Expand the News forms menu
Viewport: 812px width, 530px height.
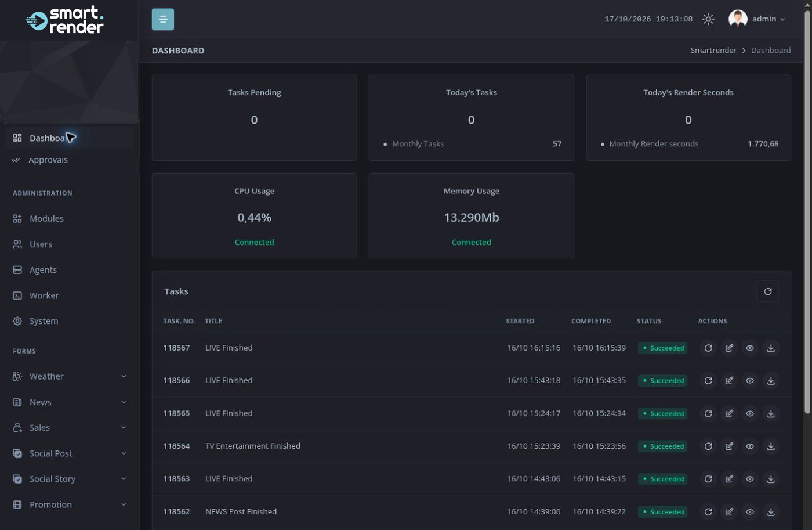click(70, 402)
